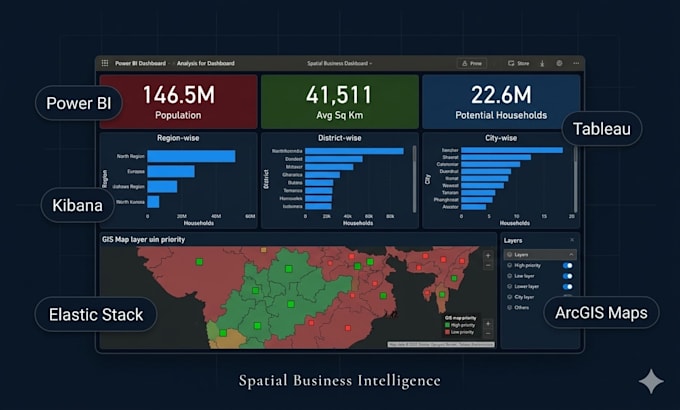Viewport: 680px width, 410px height.
Task: Click the icon in the Layers group header
Action: pos(510,255)
